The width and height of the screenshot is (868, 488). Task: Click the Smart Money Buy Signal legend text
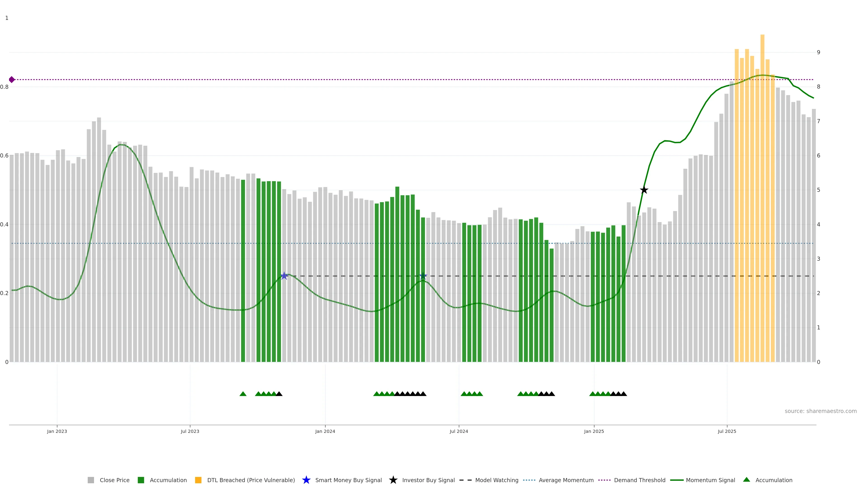click(348, 480)
